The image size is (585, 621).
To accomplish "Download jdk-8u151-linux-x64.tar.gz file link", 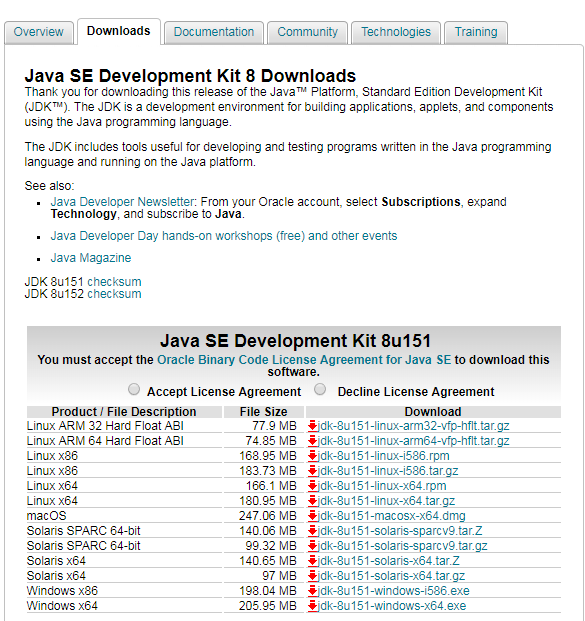I will pyautogui.click(x=386, y=501).
